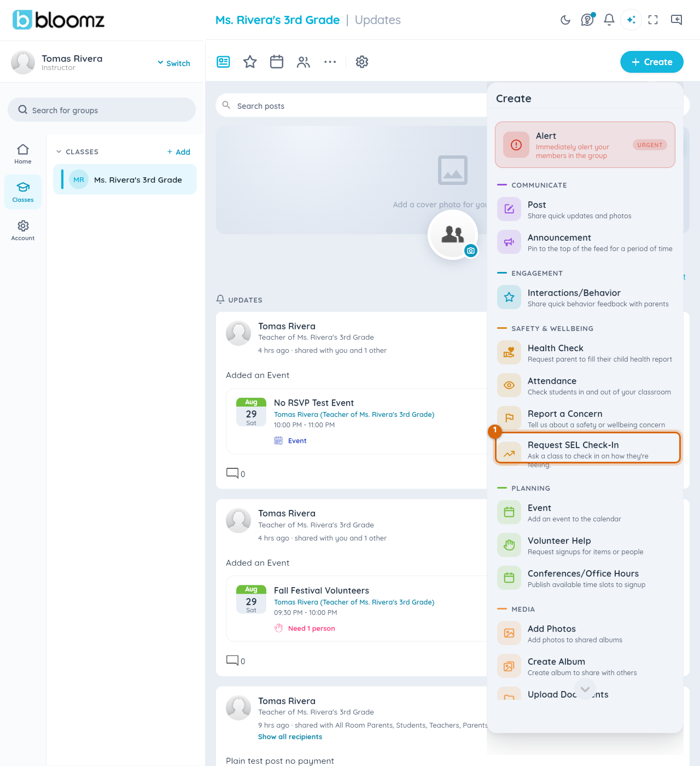Image resolution: width=700 pixels, height=766 pixels.
Task: Choose Announcement from Create menu
Action: tap(585, 242)
